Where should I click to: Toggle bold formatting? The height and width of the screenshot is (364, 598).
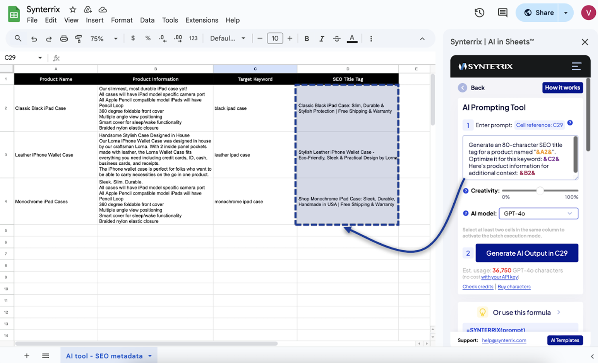tap(306, 39)
